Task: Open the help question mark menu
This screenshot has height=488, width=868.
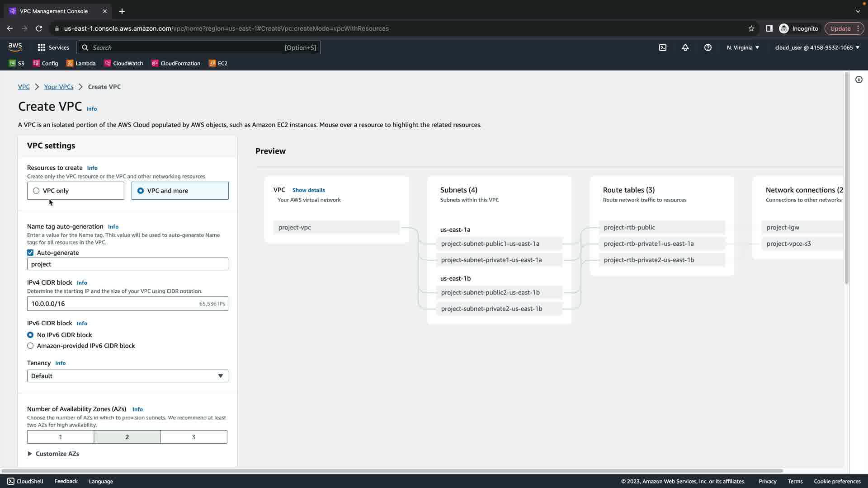Action: click(x=708, y=47)
